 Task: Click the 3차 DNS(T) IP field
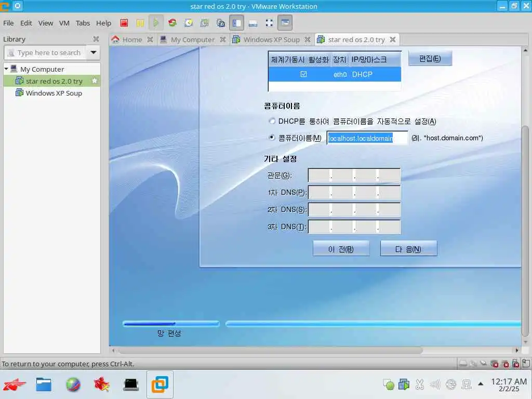pos(354,227)
